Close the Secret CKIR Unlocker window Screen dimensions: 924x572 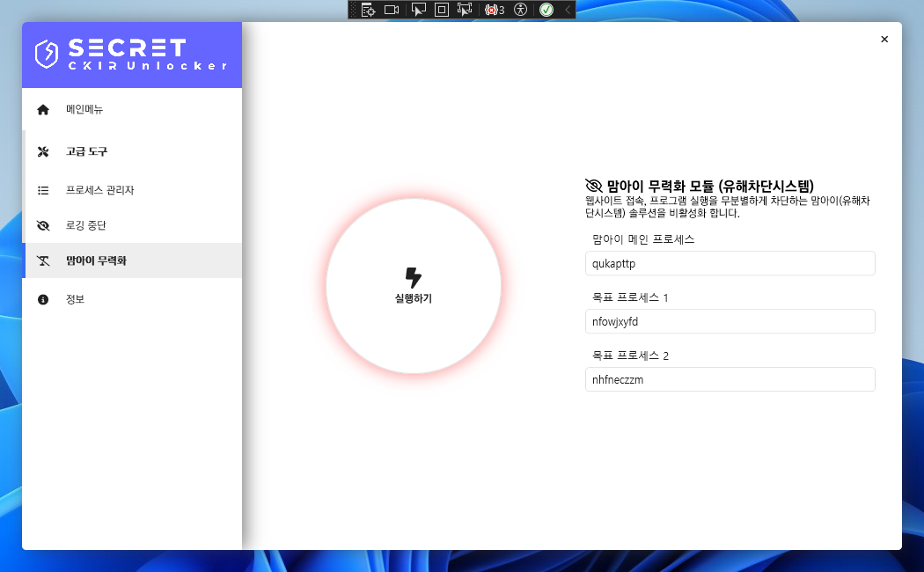[x=884, y=40]
